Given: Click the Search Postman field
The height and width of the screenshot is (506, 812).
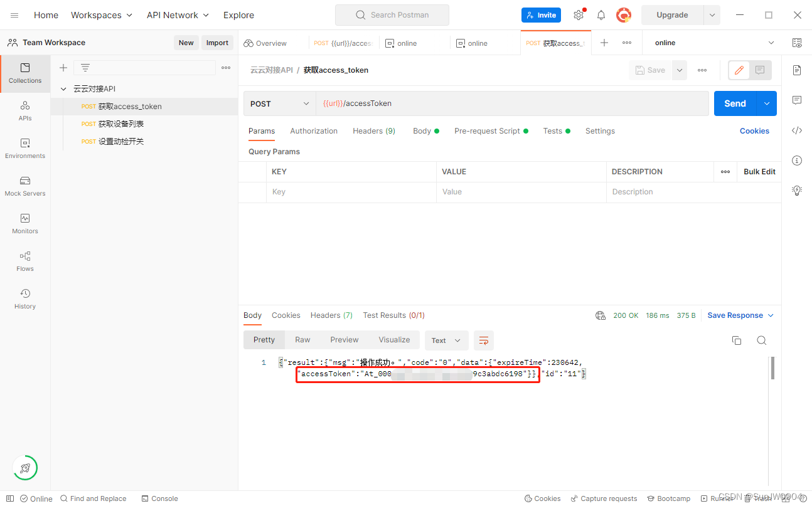Looking at the screenshot, I should coord(392,15).
